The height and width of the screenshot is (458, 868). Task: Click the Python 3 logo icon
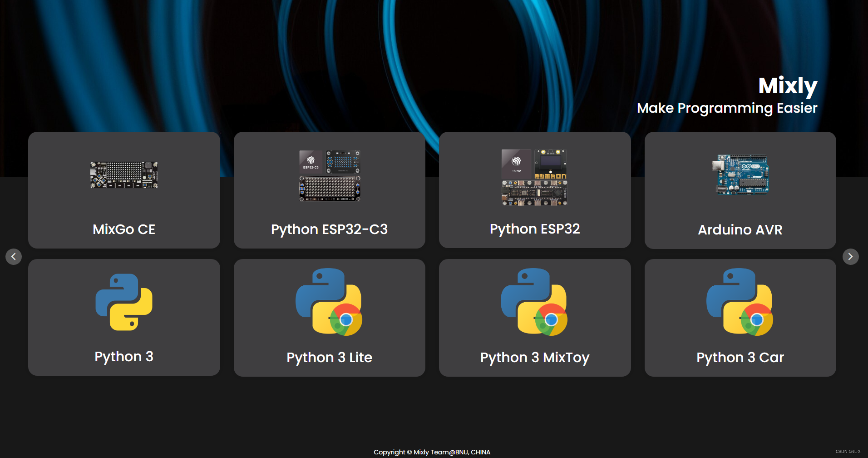[124, 302]
